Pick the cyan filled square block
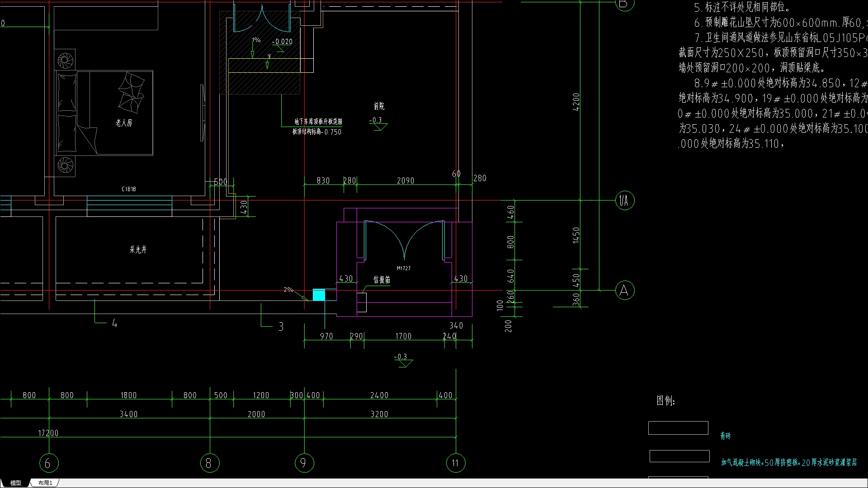The width and height of the screenshot is (868, 488). [319, 295]
